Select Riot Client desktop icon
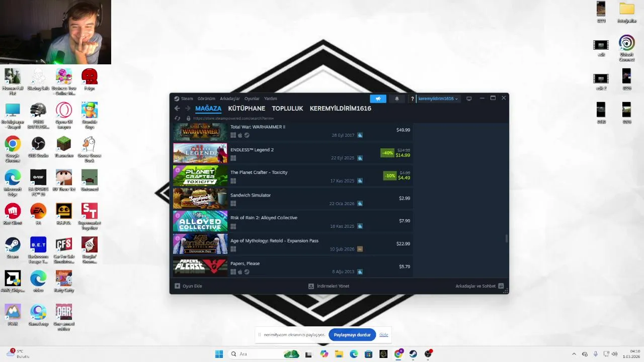 click(13, 214)
